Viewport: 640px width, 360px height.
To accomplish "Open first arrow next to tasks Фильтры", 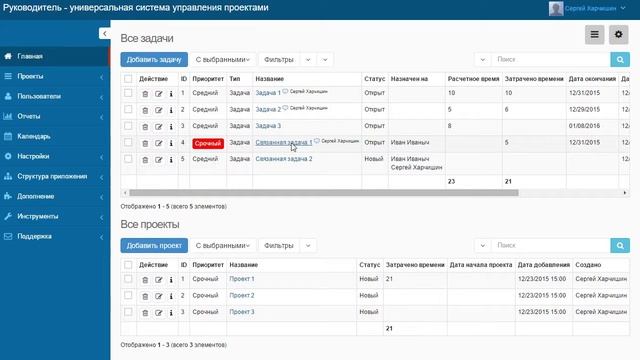I will tap(308, 60).
